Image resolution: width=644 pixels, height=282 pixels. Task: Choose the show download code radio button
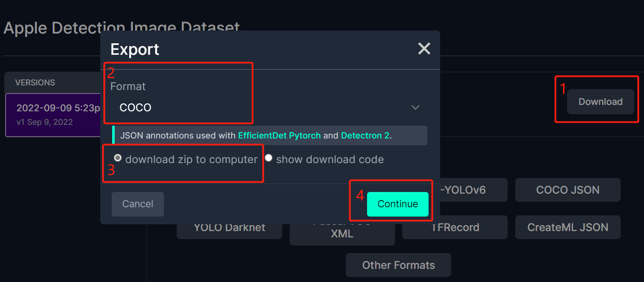coord(268,158)
